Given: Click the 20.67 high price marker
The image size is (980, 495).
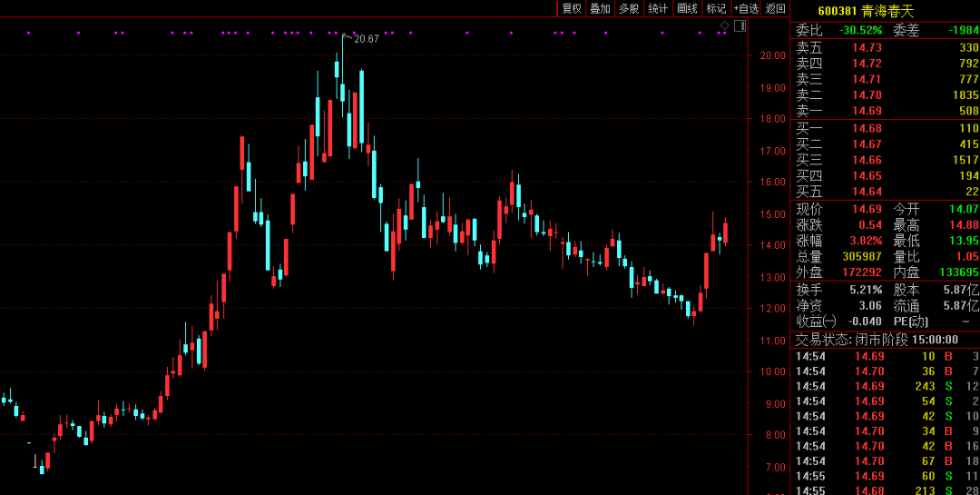Looking at the screenshot, I should click(366, 39).
